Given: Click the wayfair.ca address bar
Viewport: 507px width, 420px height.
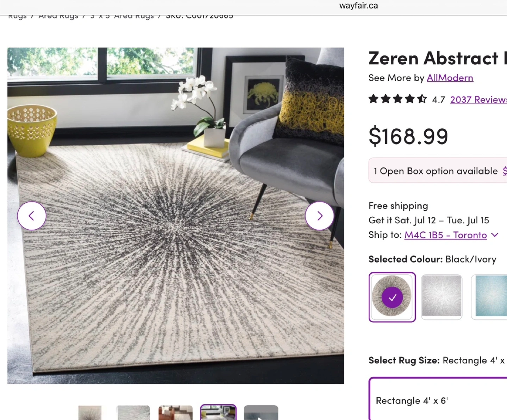Looking at the screenshot, I should pyautogui.click(x=358, y=6).
